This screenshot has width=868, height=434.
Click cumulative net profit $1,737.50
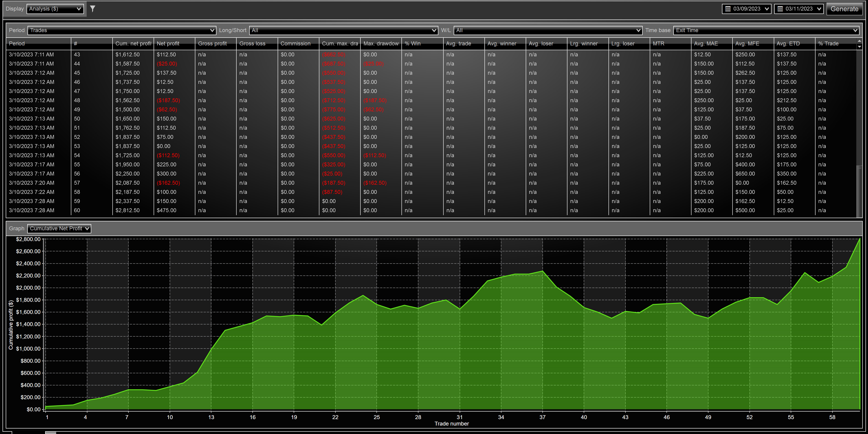[133, 82]
